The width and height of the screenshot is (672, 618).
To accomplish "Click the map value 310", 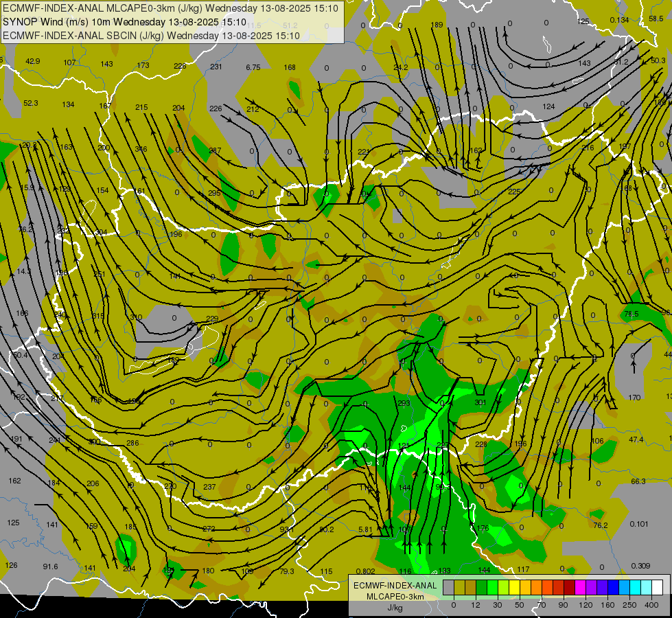I will pyautogui.click(x=136, y=317).
